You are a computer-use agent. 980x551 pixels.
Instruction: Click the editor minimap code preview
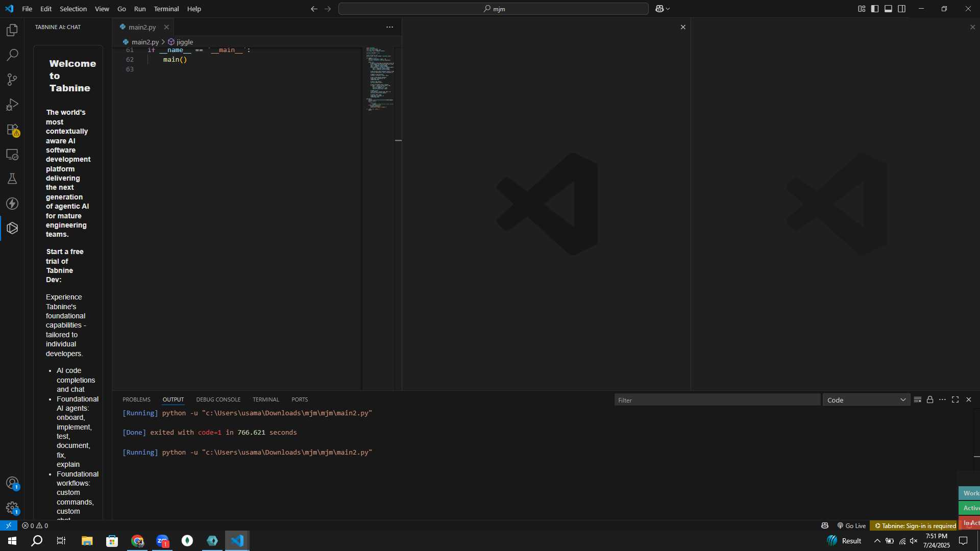[379, 79]
